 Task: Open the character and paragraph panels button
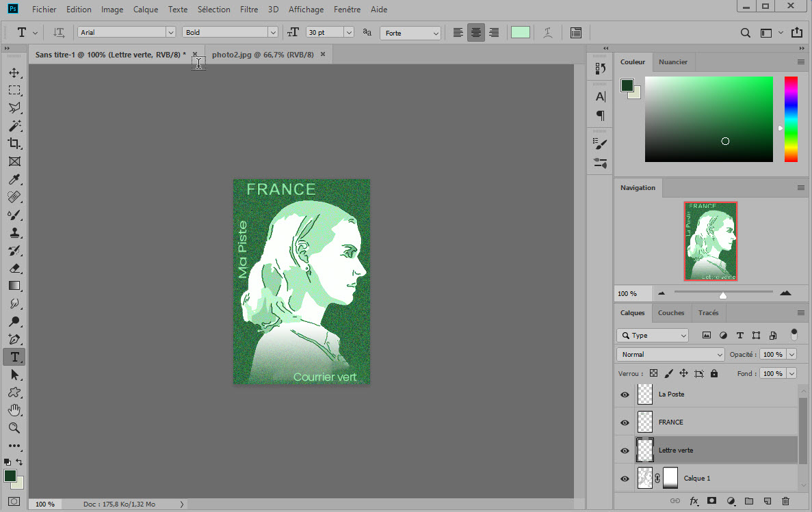[575, 33]
